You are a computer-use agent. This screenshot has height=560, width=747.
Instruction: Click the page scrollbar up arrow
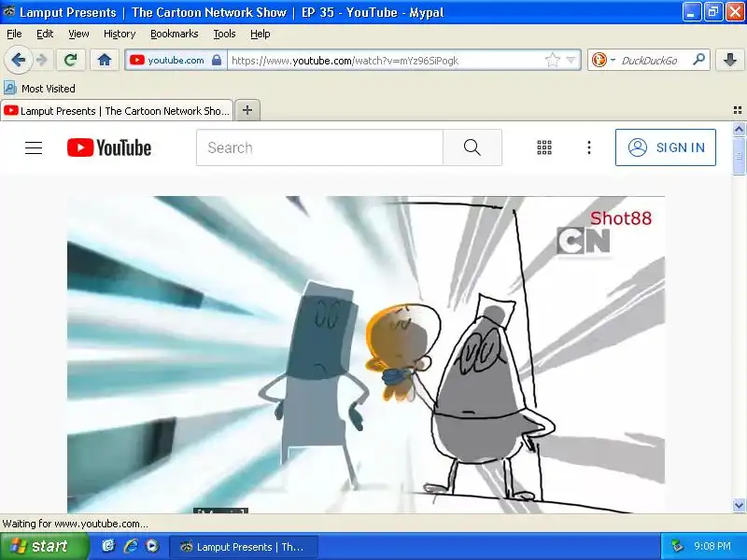[x=739, y=129]
